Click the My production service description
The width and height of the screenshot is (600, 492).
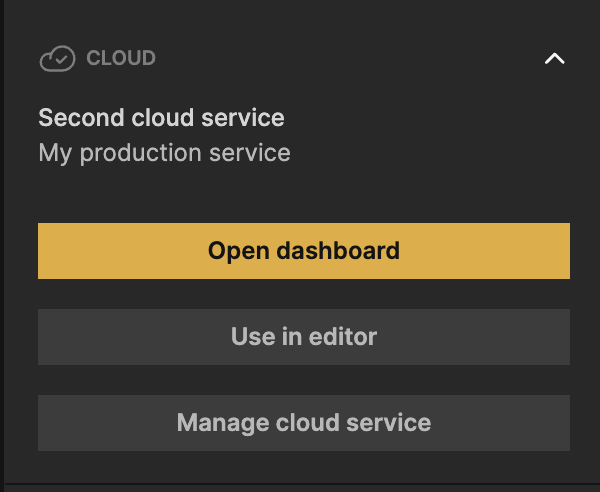click(164, 153)
